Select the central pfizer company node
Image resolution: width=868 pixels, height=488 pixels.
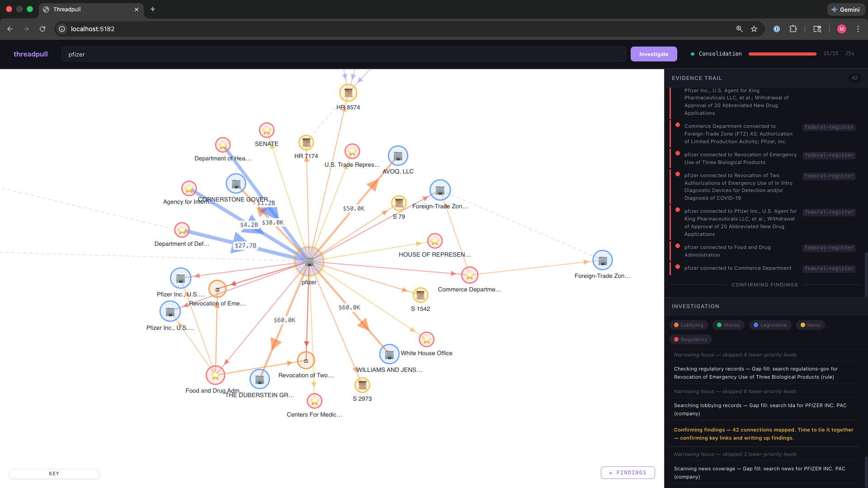[x=309, y=261]
